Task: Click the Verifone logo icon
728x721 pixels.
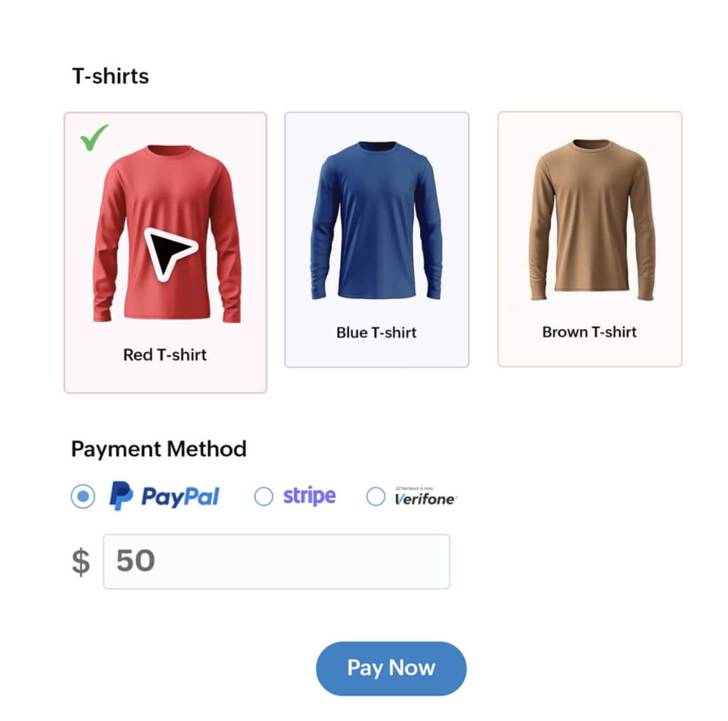Action: tap(425, 499)
